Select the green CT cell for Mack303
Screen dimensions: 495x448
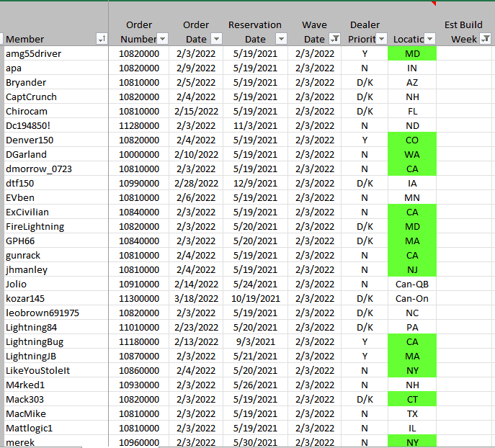pyautogui.click(x=412, y=399)
